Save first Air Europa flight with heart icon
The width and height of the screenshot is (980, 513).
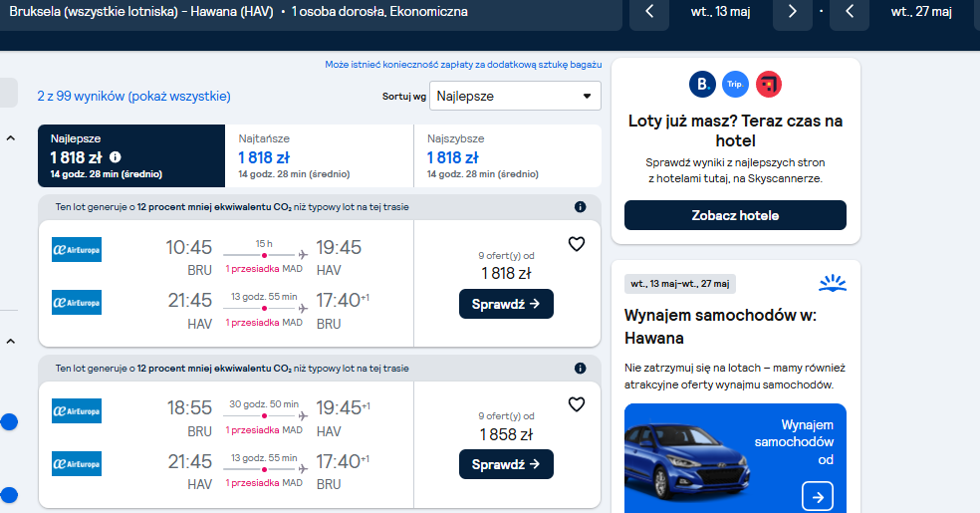click(x=577, y=244)
